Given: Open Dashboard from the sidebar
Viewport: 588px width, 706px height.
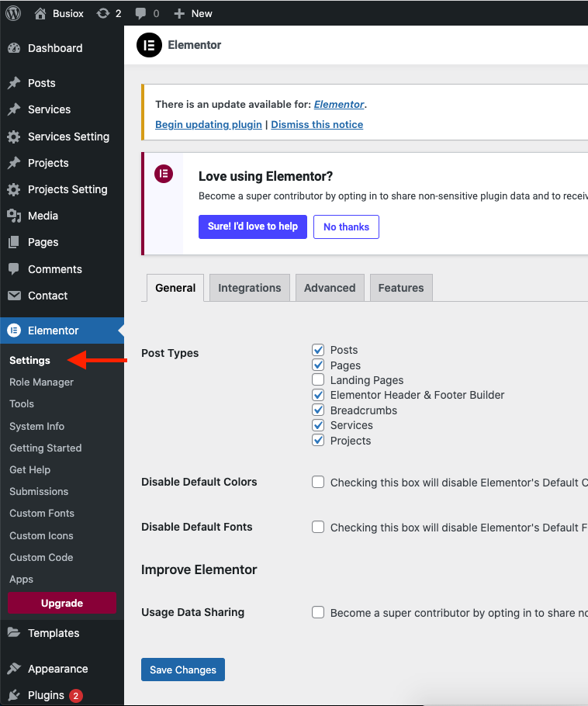Looking at the screenshot, I should click(54, 48).
